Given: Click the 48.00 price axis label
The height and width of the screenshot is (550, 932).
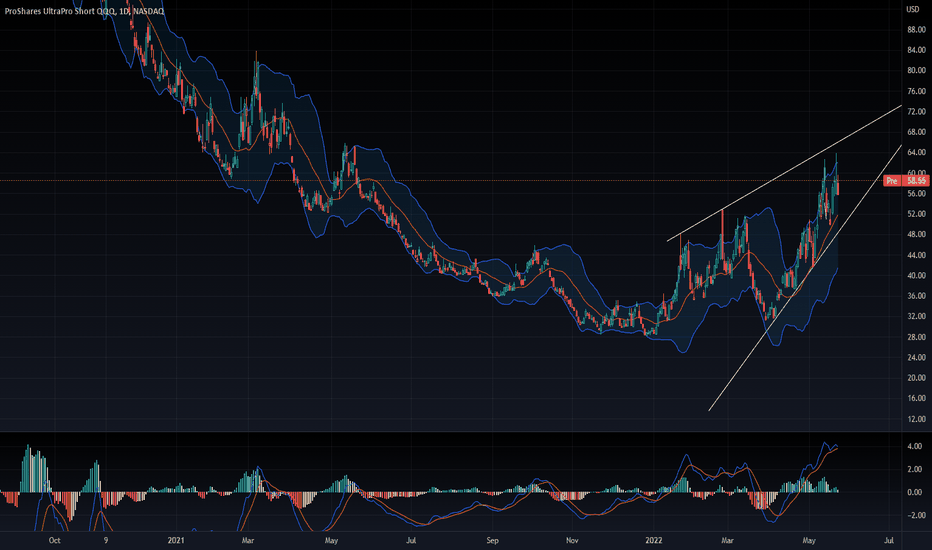Looking at the screenshot, I should coord(916,234).
